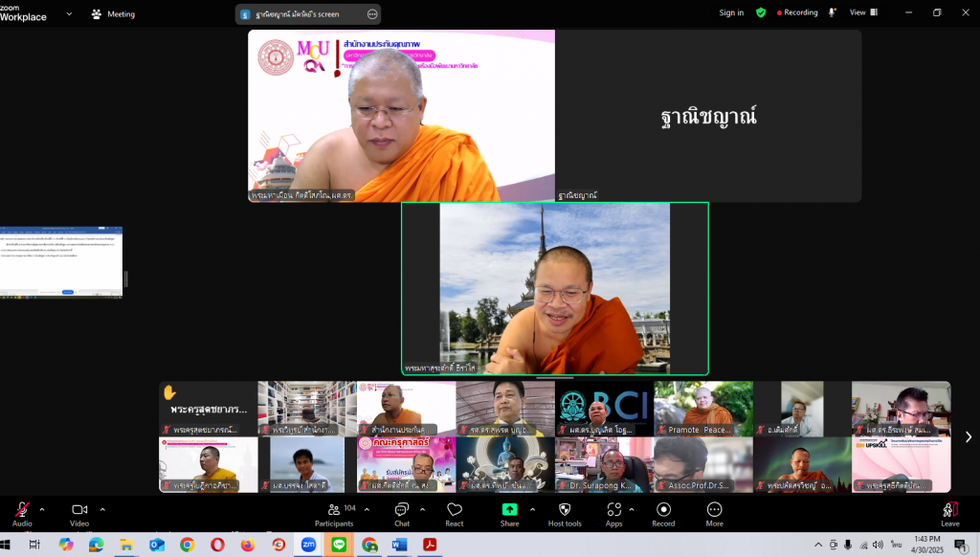The height and width of the screenshot is (557, 980).
Task: Open the More options menu
Action: [714, 511]
